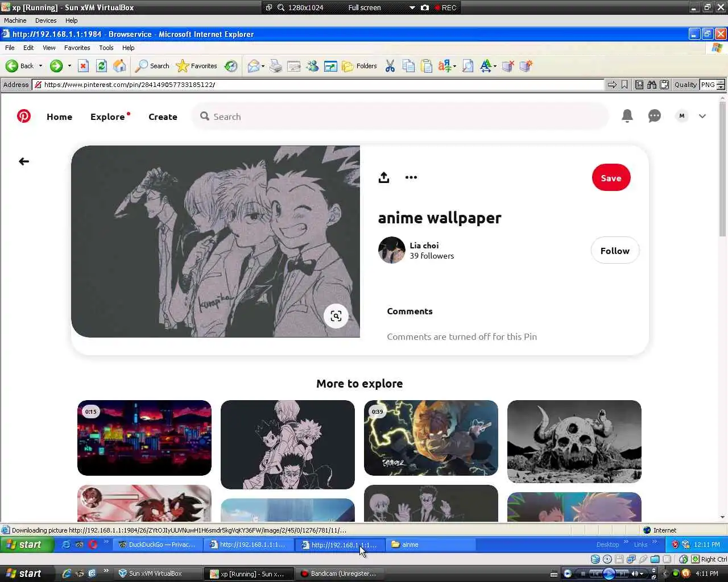Open the Back button history dropdown
728x582 pixels.
pos(40,66)
